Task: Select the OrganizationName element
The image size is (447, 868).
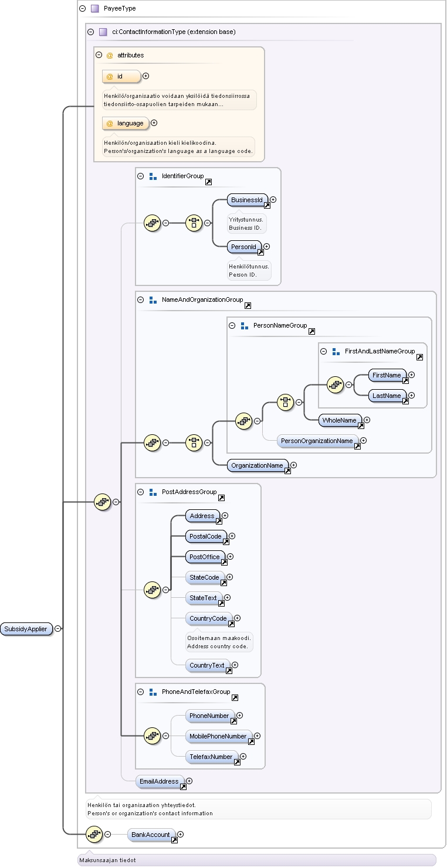Action: (258, 465)
